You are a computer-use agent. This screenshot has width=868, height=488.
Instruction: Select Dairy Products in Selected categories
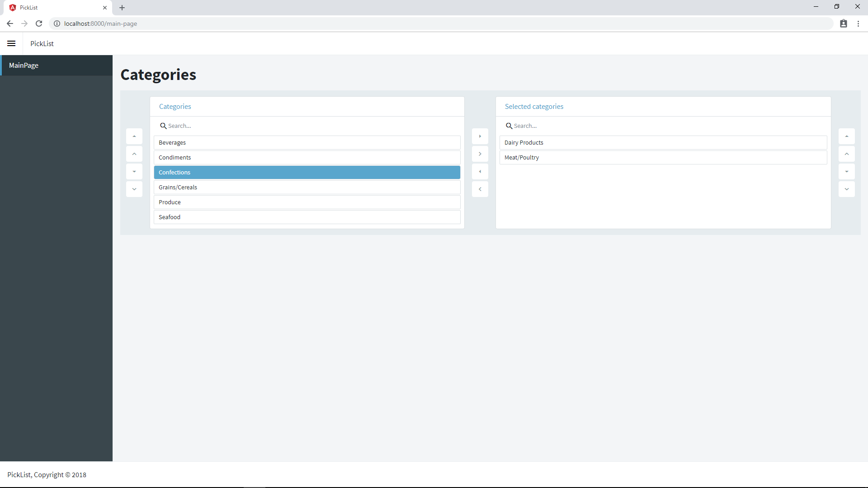(663, 143)
